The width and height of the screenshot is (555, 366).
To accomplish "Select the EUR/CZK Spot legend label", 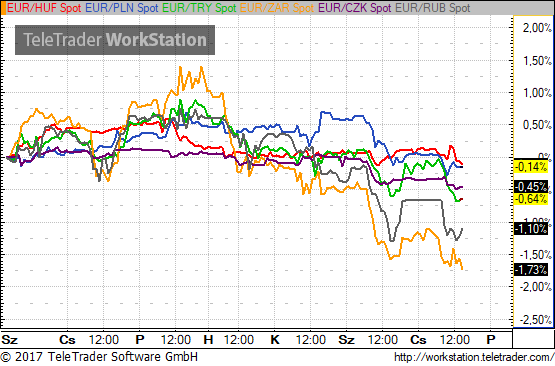I will tap(355, 8).
